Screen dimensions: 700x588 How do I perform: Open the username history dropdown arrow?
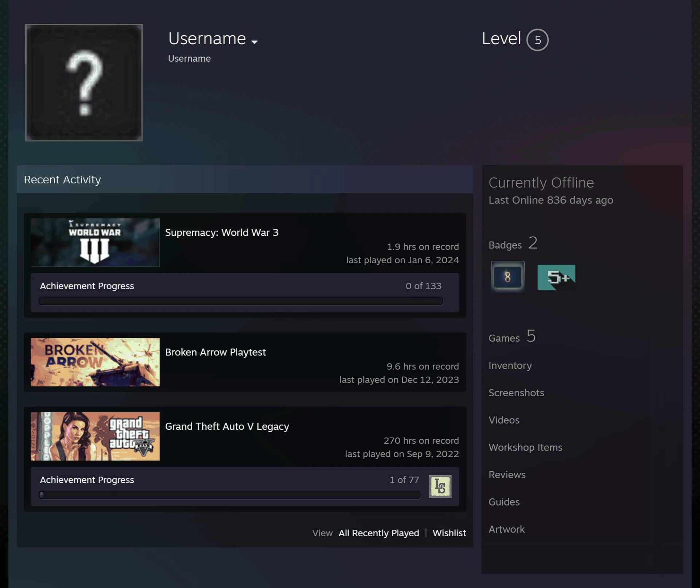(254, 42)
